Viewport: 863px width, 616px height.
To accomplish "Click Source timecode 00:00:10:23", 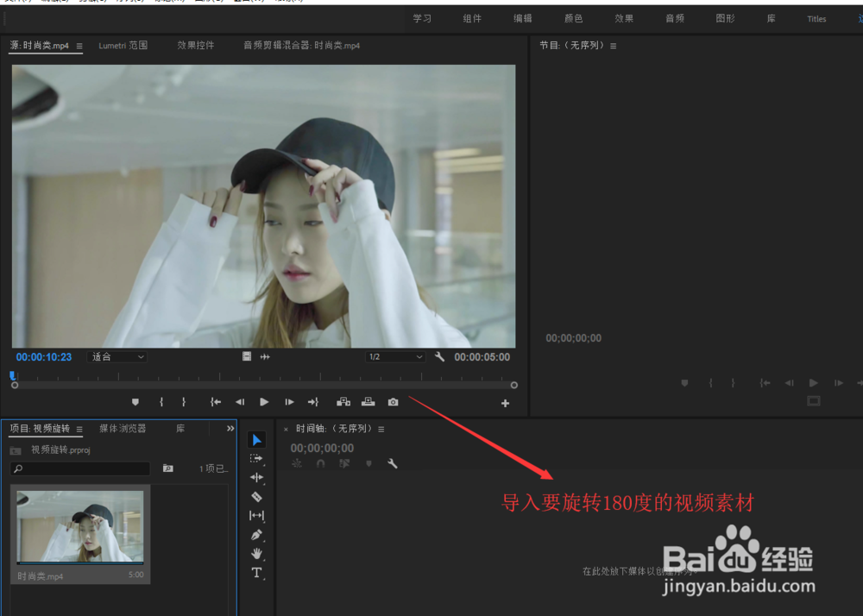I will [x=44, y=357].
